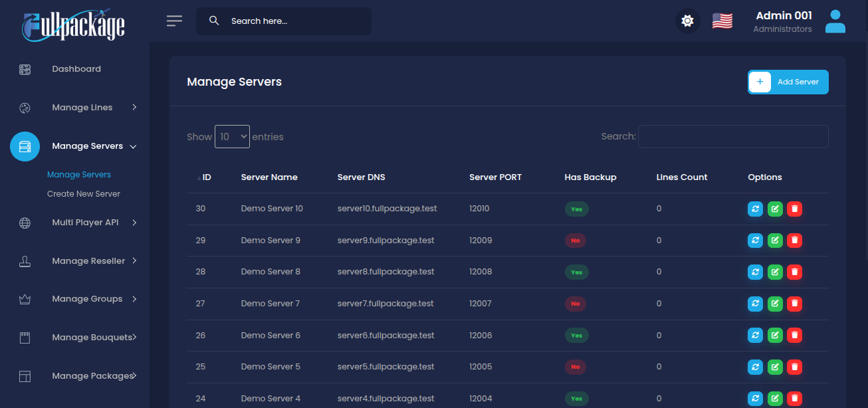868x408 pixels.
Task: Click the Add Server button
Action: point(788,82)
